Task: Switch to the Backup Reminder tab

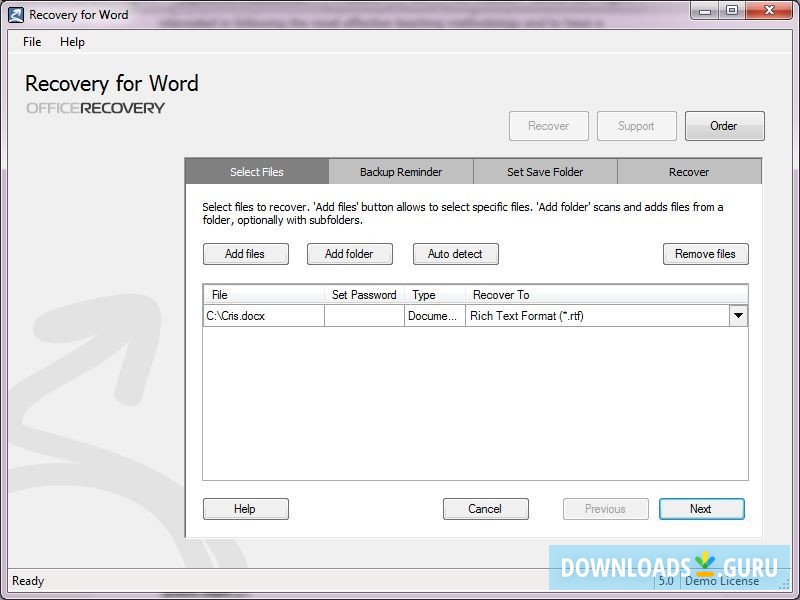Action: (400, 171)
